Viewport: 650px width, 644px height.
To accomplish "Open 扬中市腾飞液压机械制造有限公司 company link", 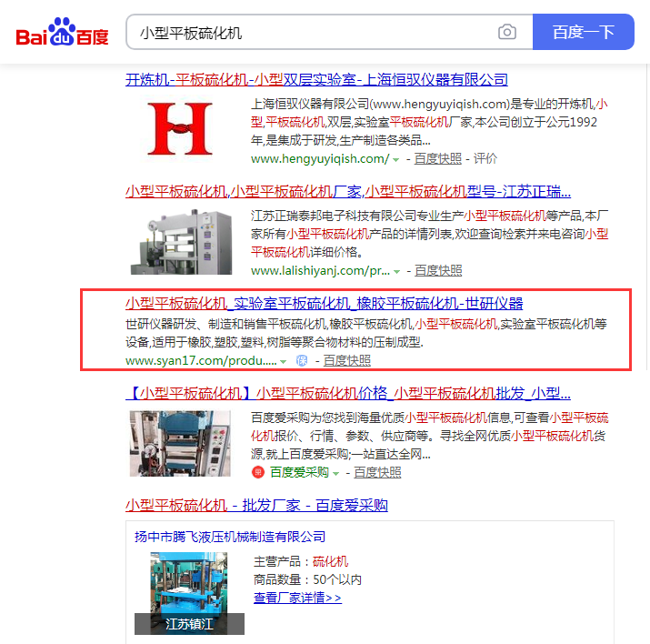I will point(230,537).
